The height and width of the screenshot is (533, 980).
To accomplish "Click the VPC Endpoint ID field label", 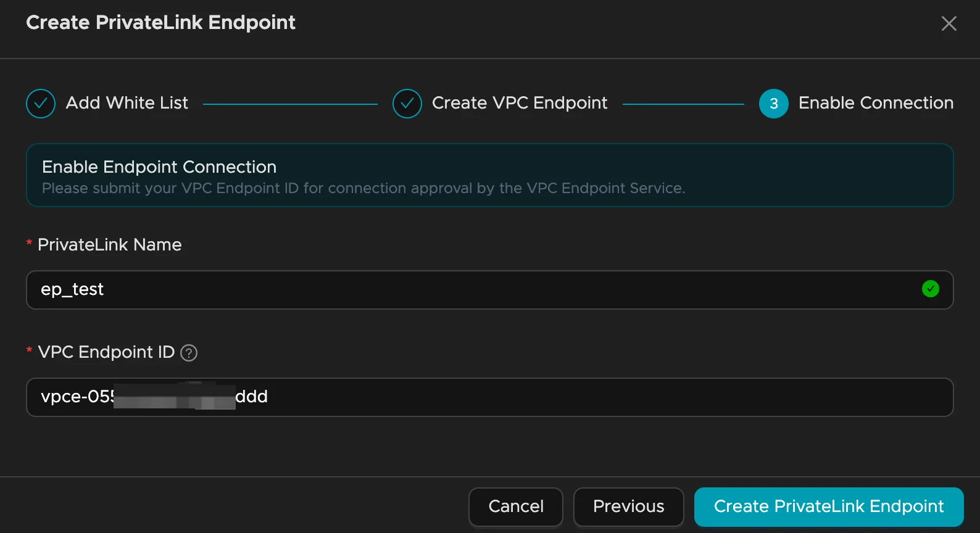I will point(106,352).
